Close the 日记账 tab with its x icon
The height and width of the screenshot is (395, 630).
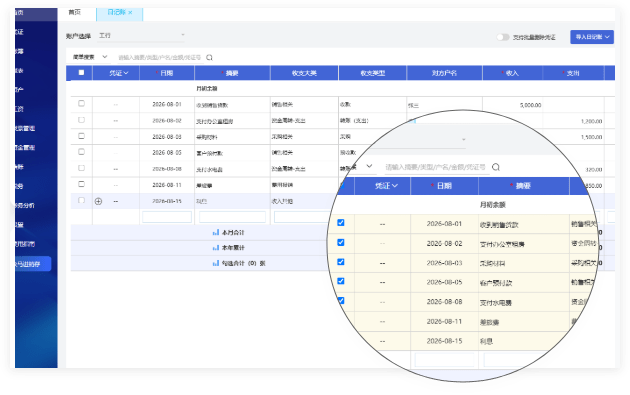130,12
